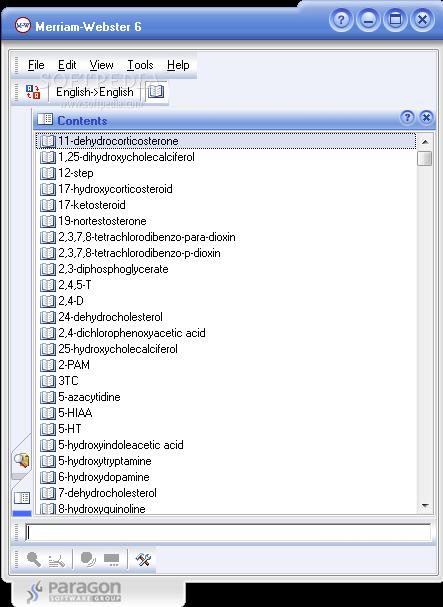Viewport: 443px width, 607px height.
Task: Click the keyboard icon in bottom toolbar
Action: coord(112,560)
